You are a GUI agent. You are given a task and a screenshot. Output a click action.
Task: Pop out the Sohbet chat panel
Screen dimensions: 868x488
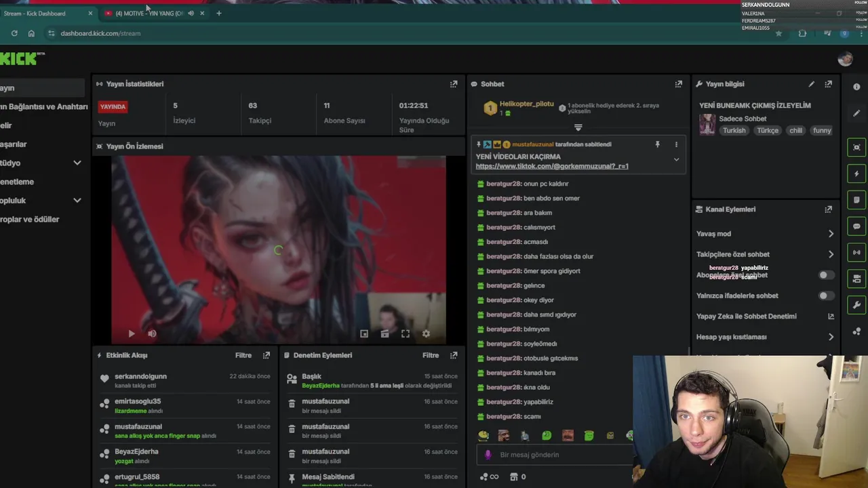tap(678, 84)
